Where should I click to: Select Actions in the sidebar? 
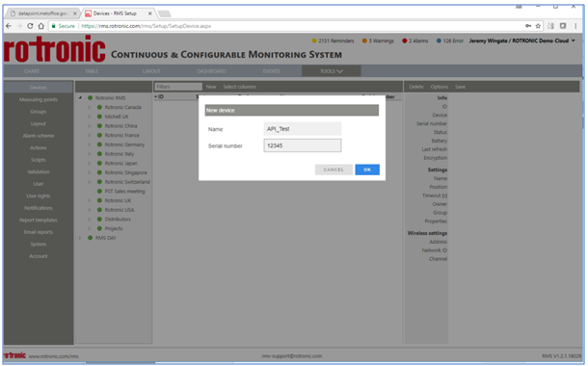(39, 147)
